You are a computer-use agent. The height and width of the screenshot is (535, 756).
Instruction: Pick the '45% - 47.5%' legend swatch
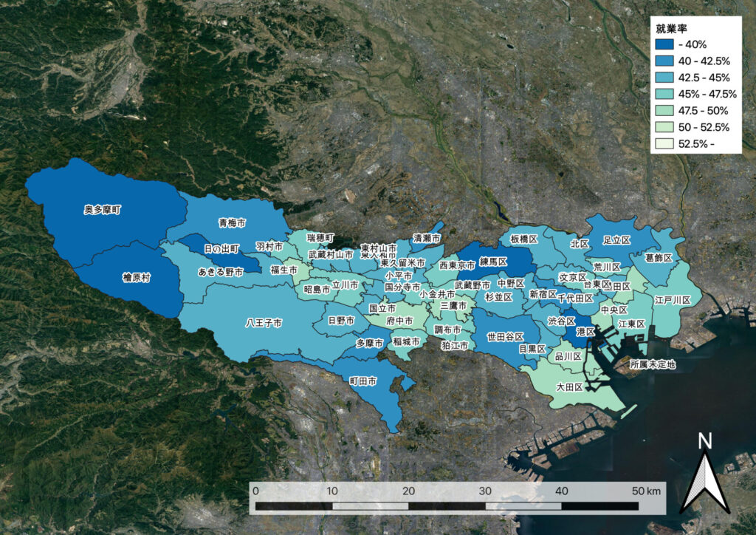[666, 94]
